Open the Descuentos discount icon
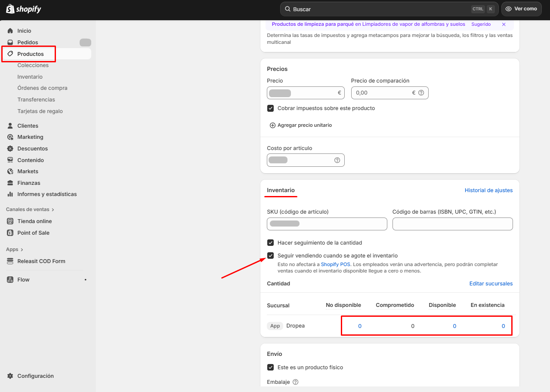 (x=10, y=149)
